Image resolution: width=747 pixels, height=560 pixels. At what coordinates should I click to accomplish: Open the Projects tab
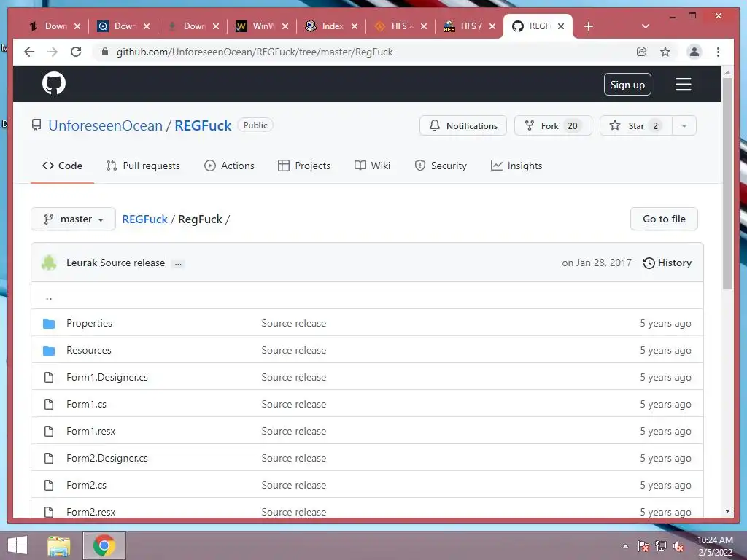point(304,166)
